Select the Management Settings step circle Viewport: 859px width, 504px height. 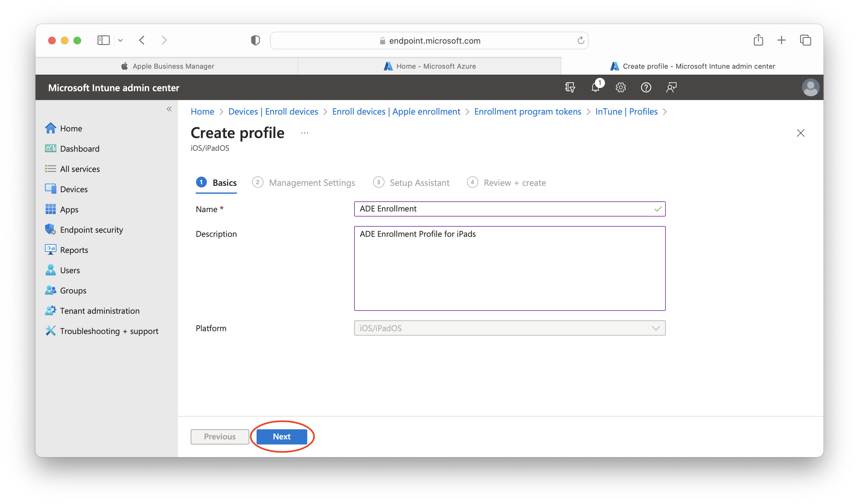[258, 182]
